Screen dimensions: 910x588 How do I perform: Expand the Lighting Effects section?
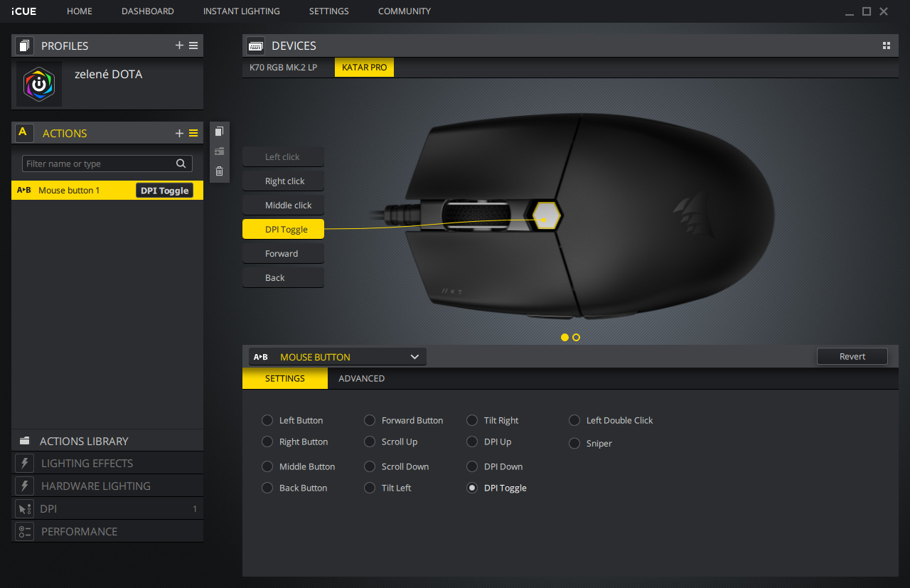pos(107,464)
